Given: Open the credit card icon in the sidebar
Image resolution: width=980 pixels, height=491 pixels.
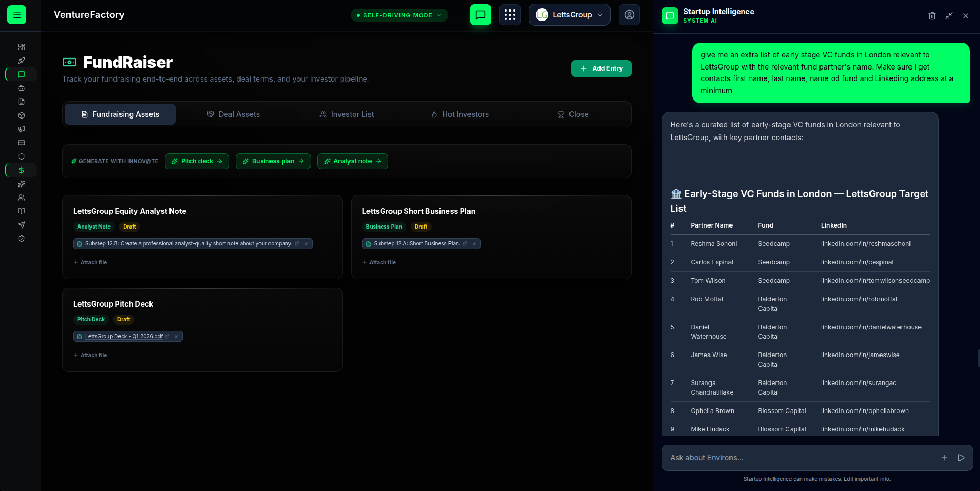Looking at the screenshot, I should coord(22,143).
